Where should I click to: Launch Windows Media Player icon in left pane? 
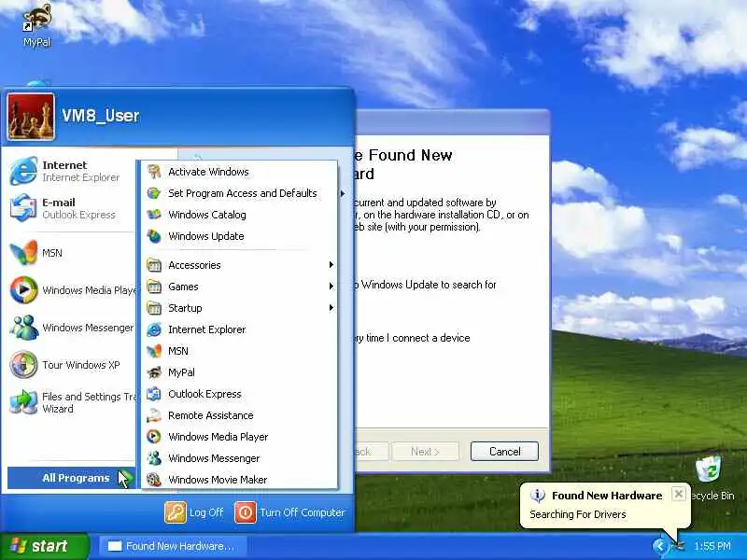pyautogui.click(x=23, y=290)
